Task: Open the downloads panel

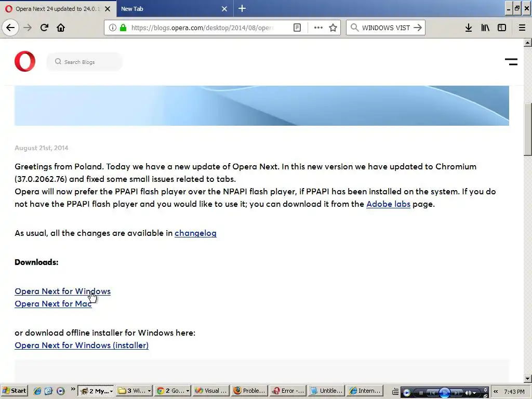Action: (x=468, y=28)
